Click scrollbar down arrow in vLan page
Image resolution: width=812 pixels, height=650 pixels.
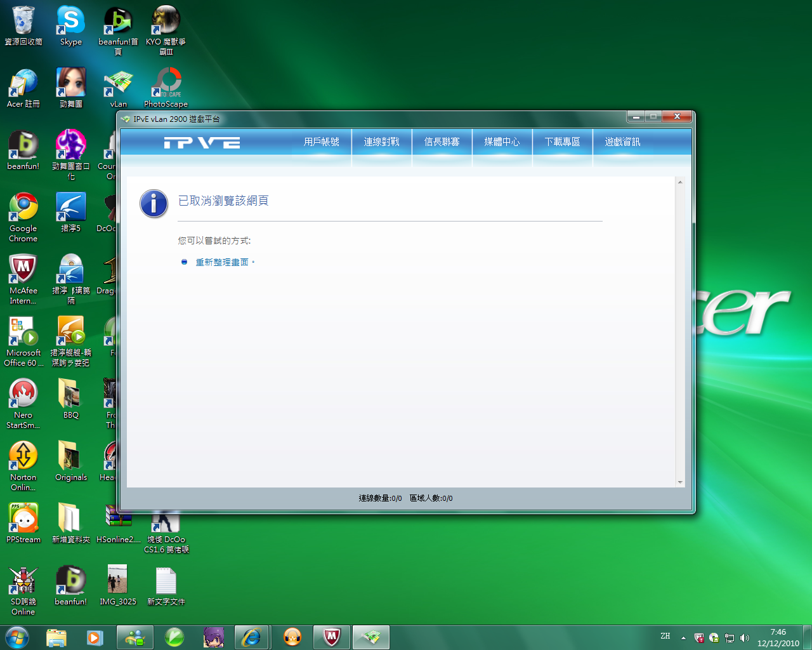pos(680,482)
